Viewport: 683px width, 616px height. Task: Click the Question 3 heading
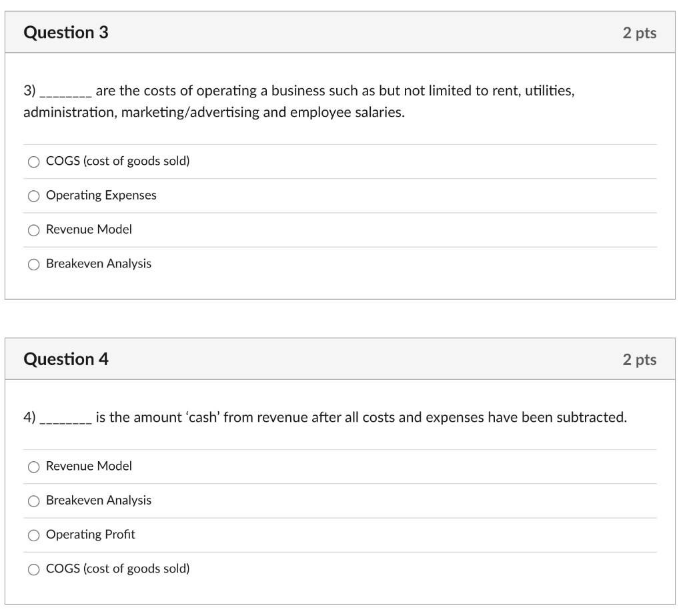click(65, 32)
